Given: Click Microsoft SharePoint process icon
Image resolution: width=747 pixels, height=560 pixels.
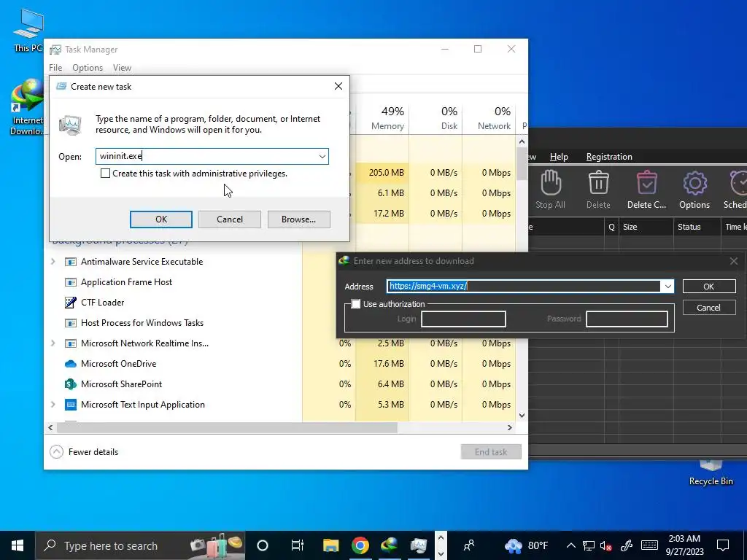Looking at the screenshot, I should click(x=71, y=384).
